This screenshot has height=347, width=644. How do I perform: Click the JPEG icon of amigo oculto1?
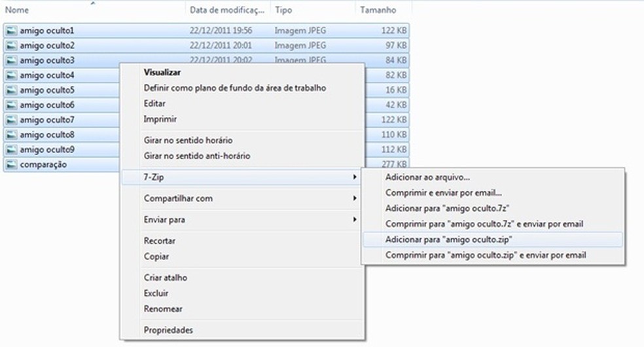(12, 30)
